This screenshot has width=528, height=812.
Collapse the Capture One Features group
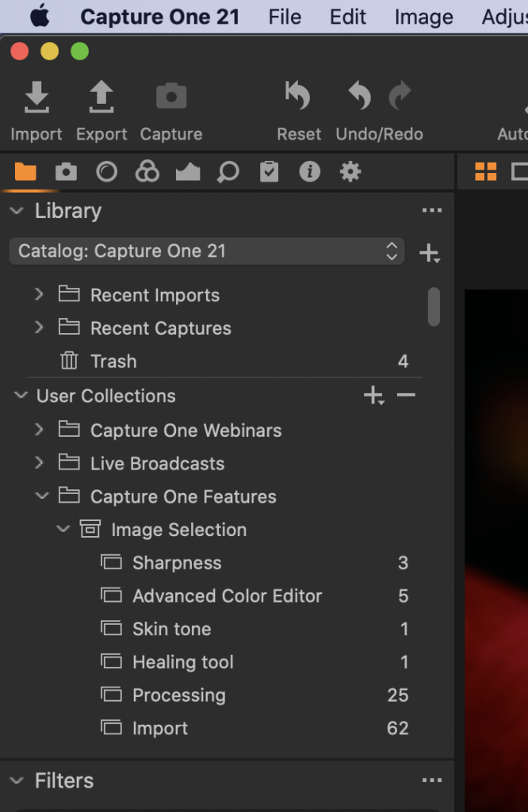(42, 496)
